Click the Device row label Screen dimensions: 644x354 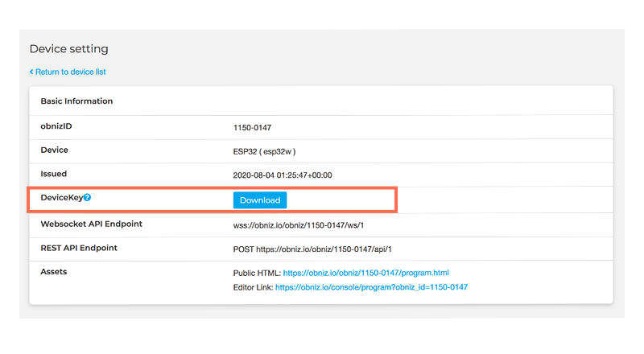coord(54,150)
